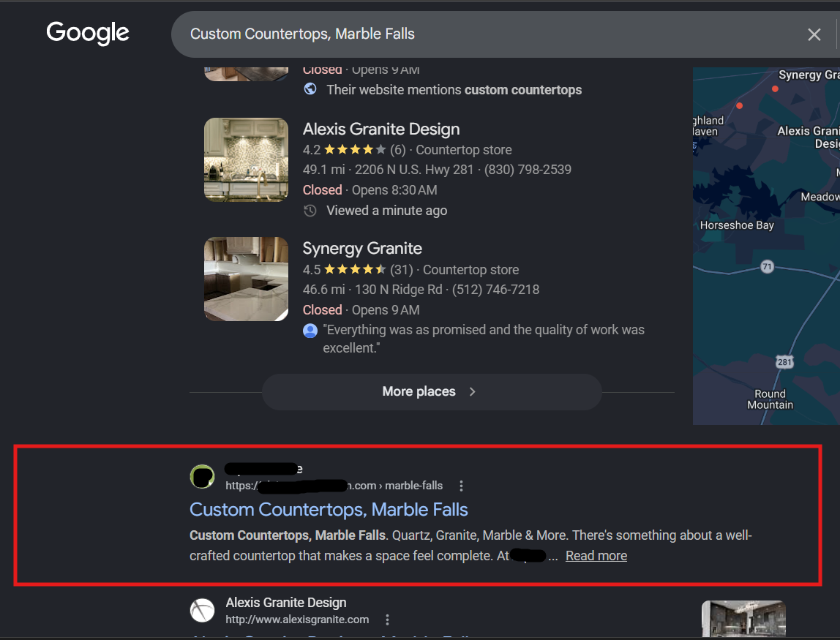Open Alexis Granite Design kitchen thumbnail
The width and height of the screenshot is (840, 640).
click(x=246, y=159)
